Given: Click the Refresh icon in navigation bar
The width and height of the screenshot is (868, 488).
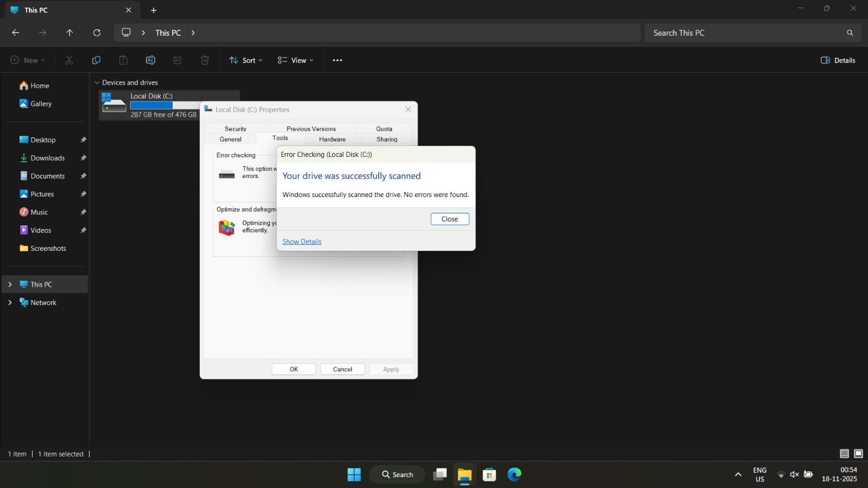Looking at the screenshot, I should click(97, 33).
